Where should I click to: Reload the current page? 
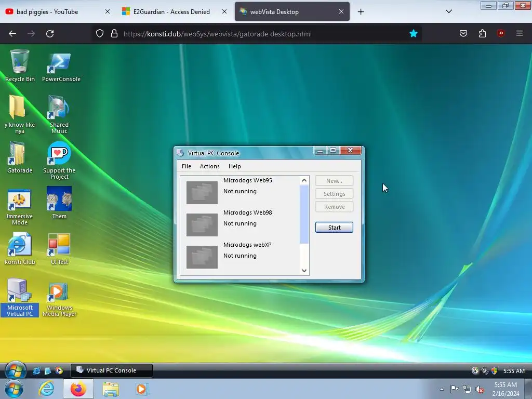[50, 33]
